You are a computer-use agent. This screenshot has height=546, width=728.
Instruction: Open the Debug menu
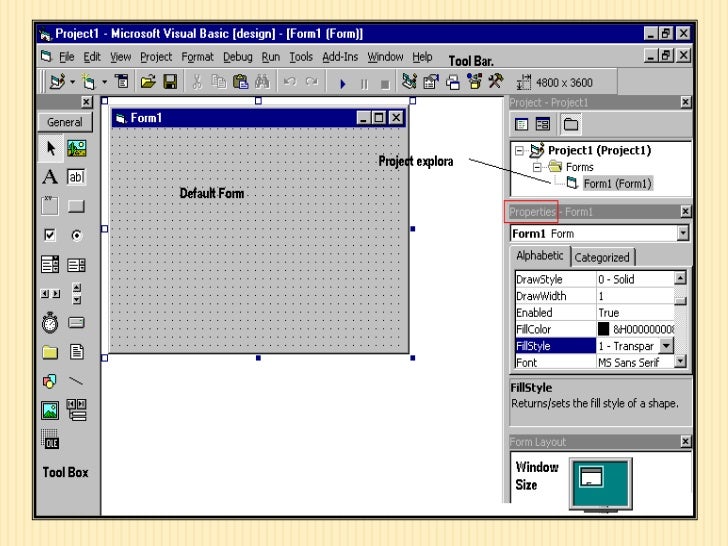pos(238,57)
